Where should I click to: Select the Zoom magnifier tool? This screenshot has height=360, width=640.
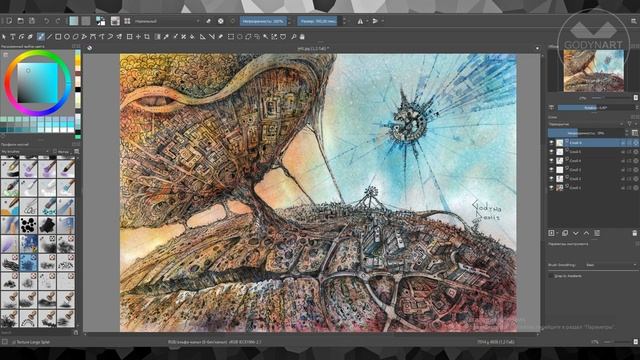pos(293,37)
